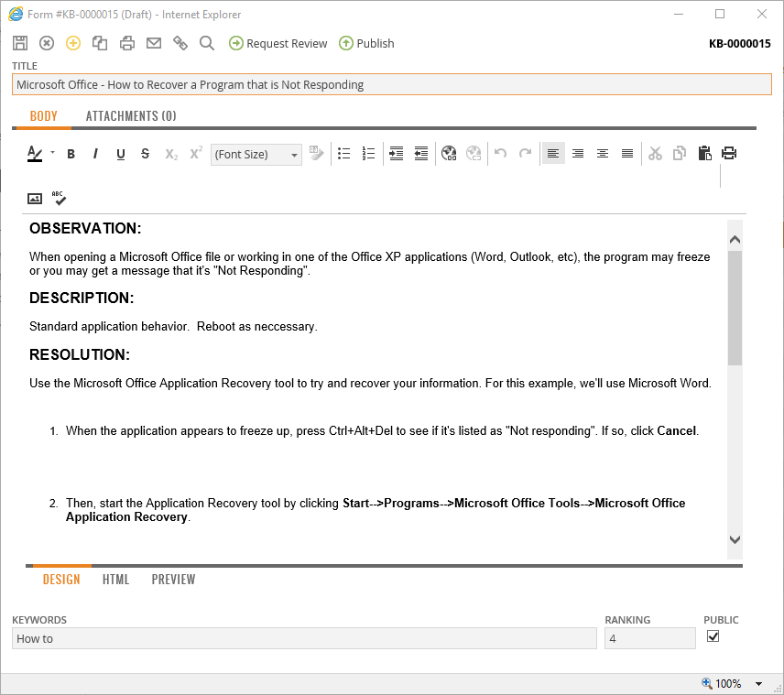
Task: Click the KB-0000015 record number
Action: pyautogui.click(x=739, y=44)
